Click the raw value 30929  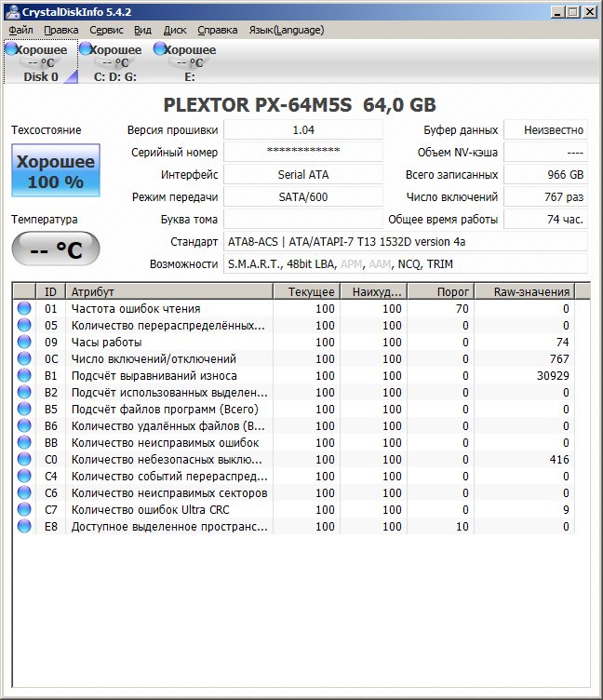click(553, 375)
